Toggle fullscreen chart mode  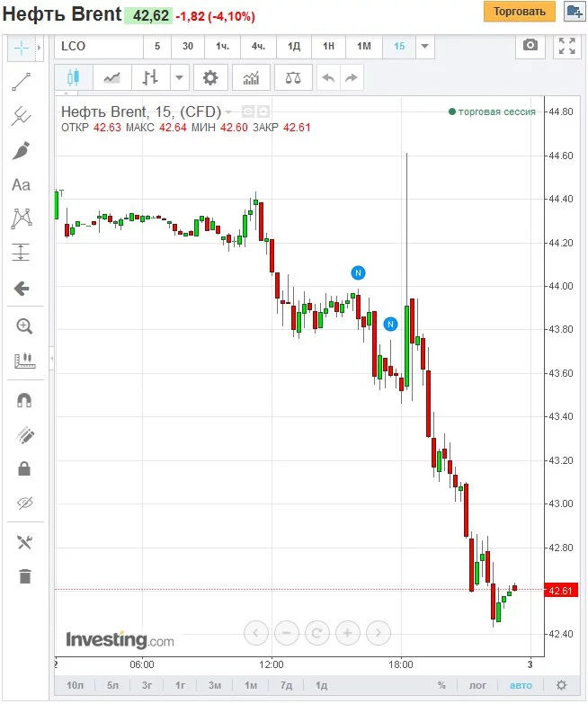coord(567,46)
